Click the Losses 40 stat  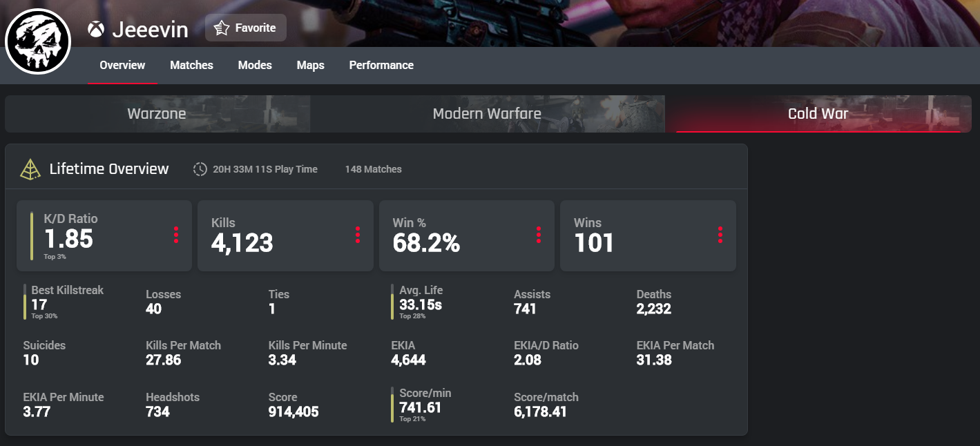[x=163, y=302]
